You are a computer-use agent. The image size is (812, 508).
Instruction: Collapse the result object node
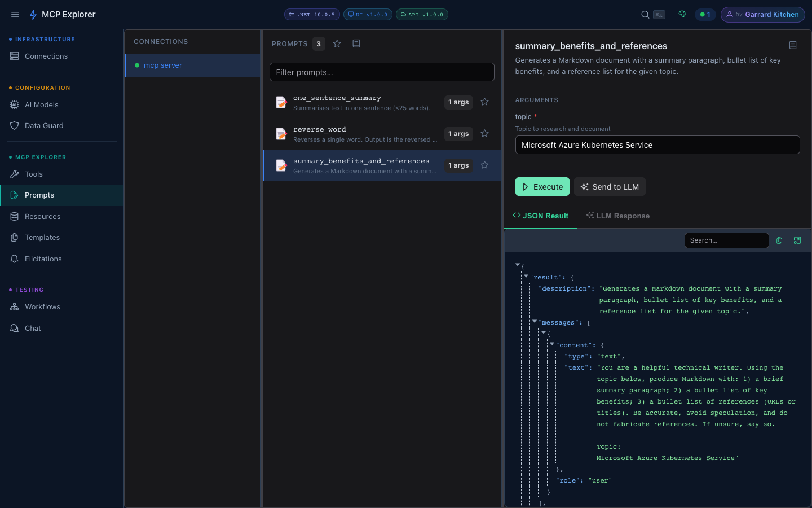pyautogui.click(x=526, y=277)
